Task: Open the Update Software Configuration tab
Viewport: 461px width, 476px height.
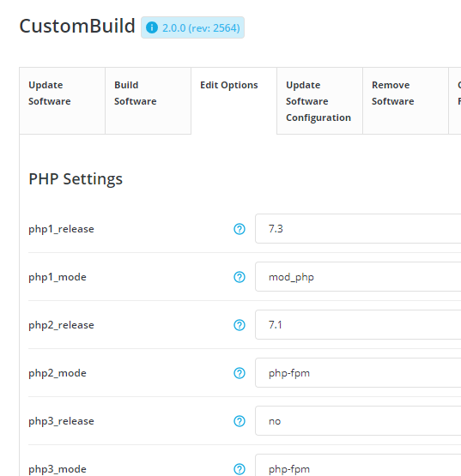Action: [x=319, y=101]
